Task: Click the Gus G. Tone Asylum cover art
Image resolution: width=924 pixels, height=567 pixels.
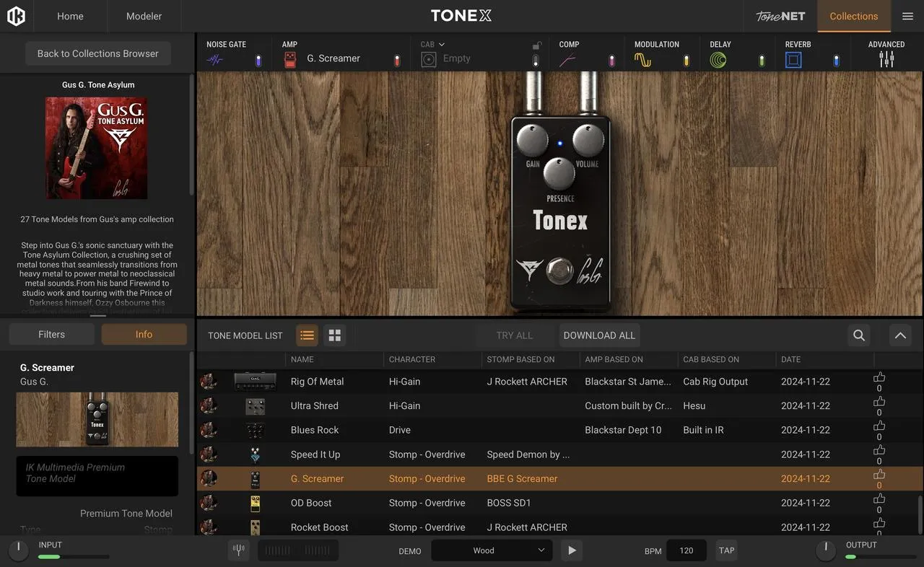Action: [x=97, y=148]
